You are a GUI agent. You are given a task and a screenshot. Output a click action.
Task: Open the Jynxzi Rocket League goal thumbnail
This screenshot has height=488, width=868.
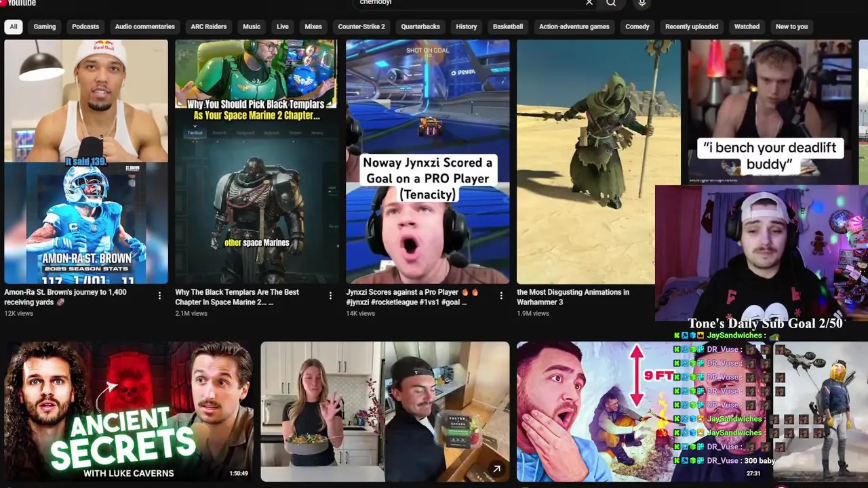[x=428, y=161]
